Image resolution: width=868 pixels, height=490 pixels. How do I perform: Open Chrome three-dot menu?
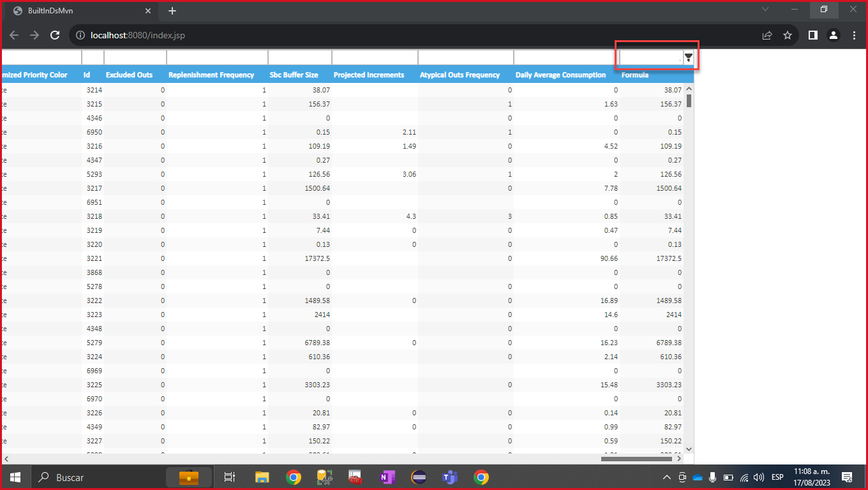855,36
